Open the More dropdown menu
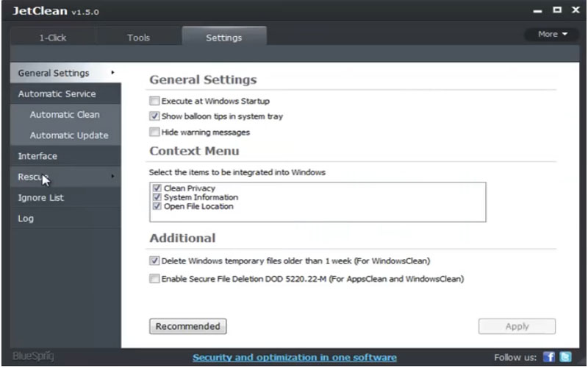 click(553, 34)
